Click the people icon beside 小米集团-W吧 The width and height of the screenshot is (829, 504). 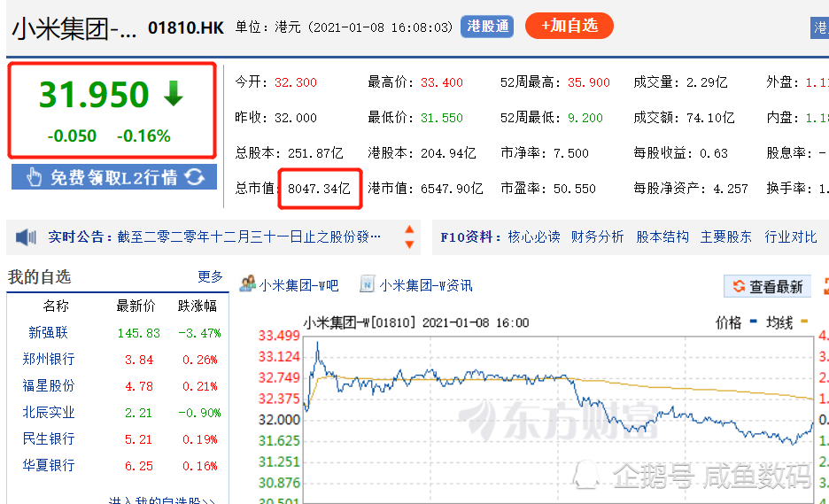(x=247, y=284)
